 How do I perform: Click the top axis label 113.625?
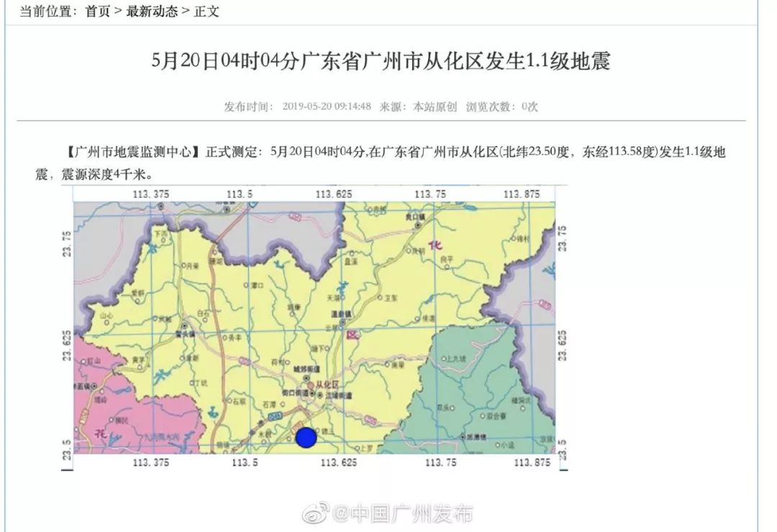click(x=334, y=194)
